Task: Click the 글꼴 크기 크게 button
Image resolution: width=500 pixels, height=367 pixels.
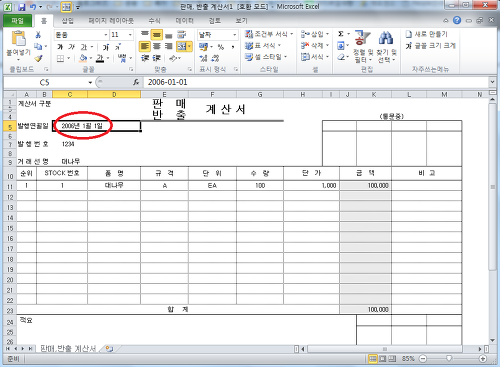Action: tap(430, 46)
